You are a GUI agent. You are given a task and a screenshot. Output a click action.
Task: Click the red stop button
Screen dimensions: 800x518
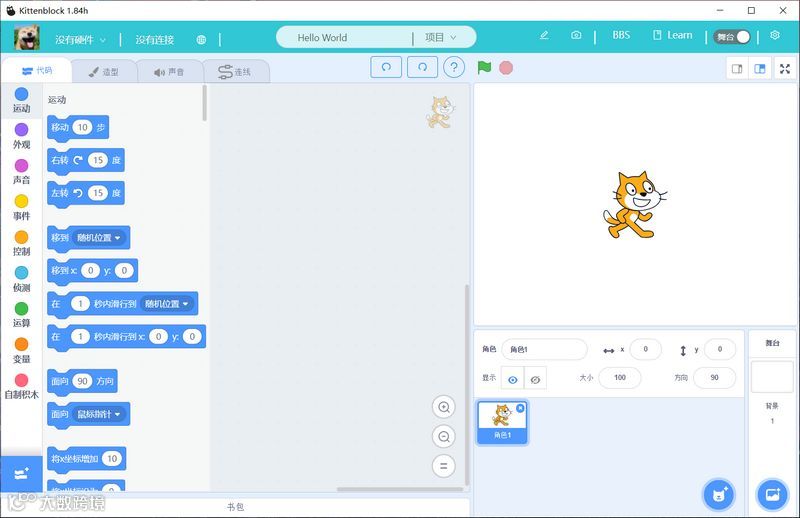[x=506, y=67]
